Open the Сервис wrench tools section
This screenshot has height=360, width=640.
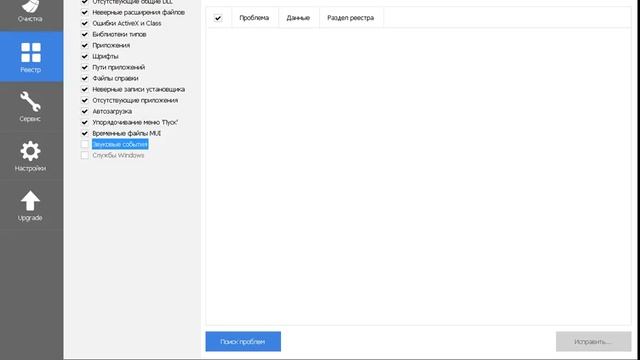coord(30,106)
